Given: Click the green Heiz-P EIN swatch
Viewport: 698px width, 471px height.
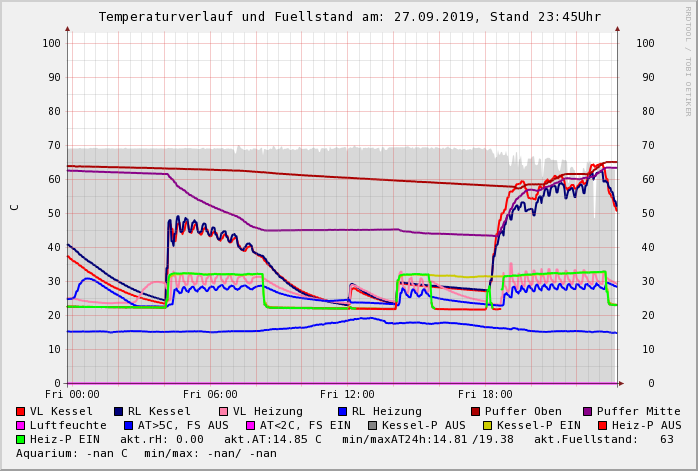Looking at the screenshot, I should [21, 439].
